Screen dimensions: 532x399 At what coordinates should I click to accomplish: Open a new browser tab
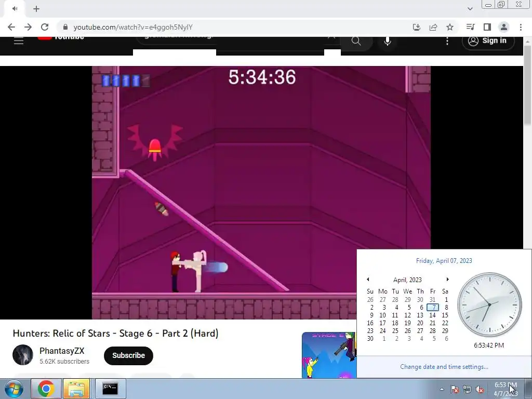pos(36,9)
